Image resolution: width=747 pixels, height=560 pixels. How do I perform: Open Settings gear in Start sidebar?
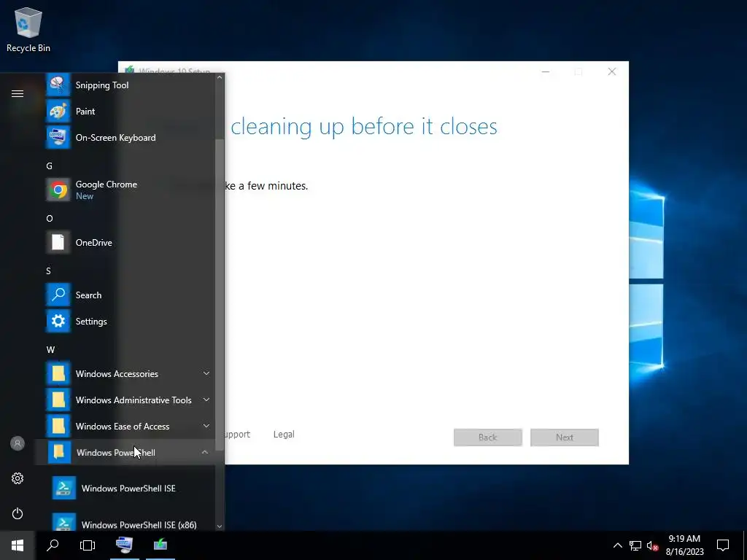tap(18, 478)
